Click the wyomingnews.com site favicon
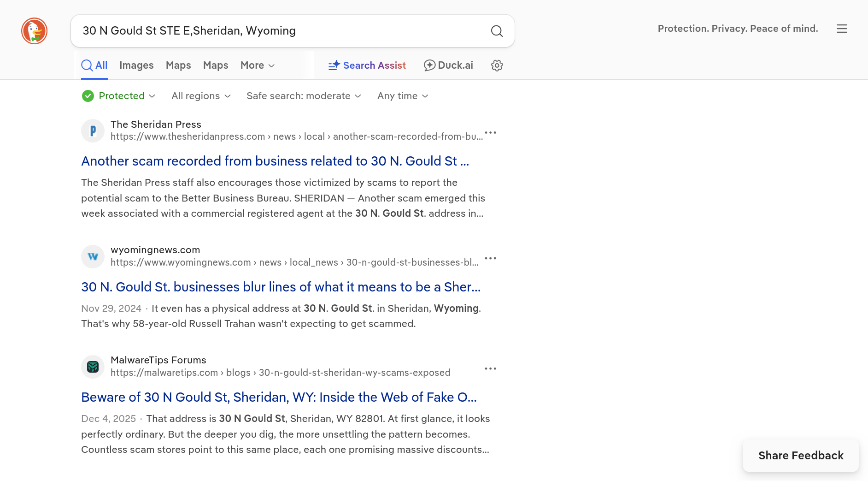The height and width of the screenshot is (481, 868). pos(93,256)
